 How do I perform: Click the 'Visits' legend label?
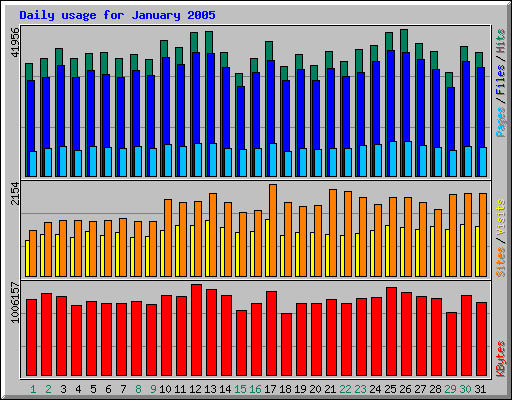click(501, 218)
